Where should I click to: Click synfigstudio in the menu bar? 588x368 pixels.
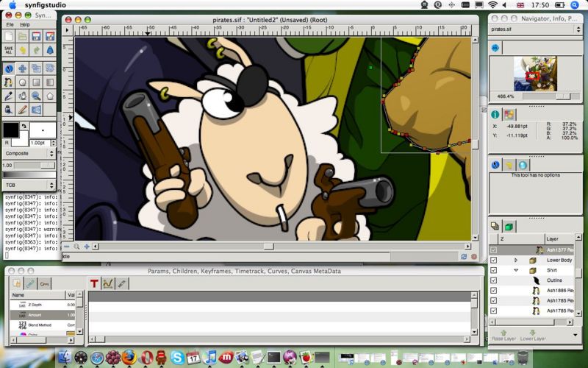tap(46, 5)
